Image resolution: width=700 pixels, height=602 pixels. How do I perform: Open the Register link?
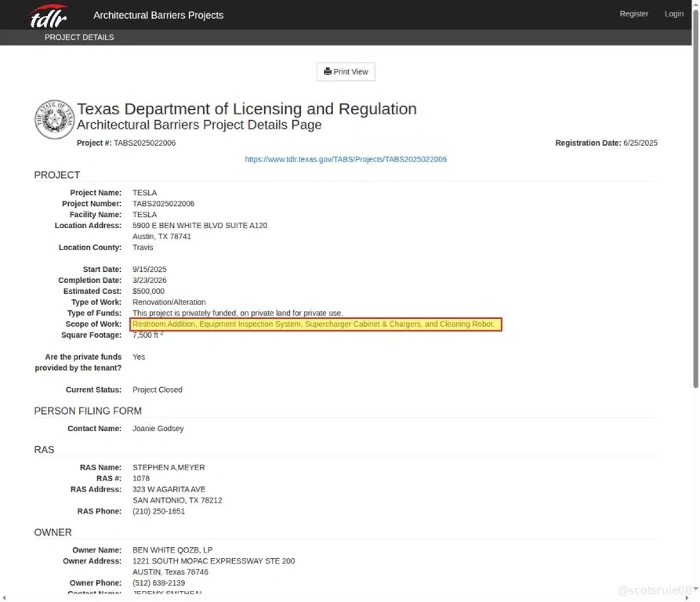point(633,13)
